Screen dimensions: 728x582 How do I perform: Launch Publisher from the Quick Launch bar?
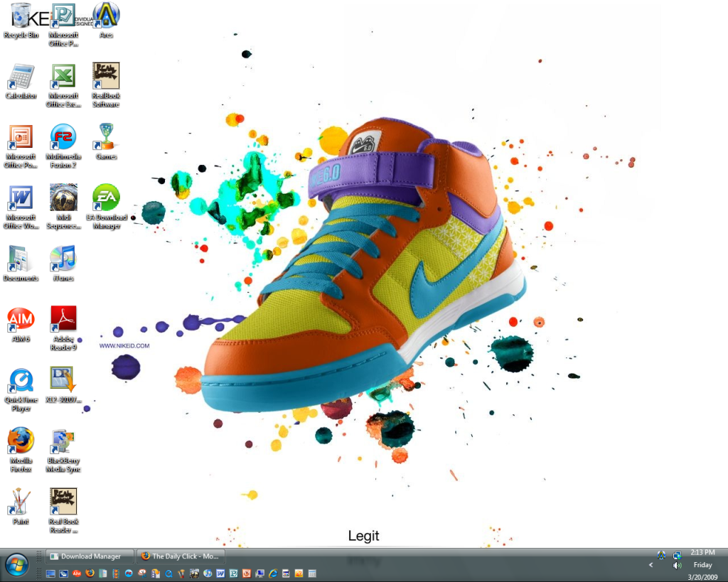[233, 573]
